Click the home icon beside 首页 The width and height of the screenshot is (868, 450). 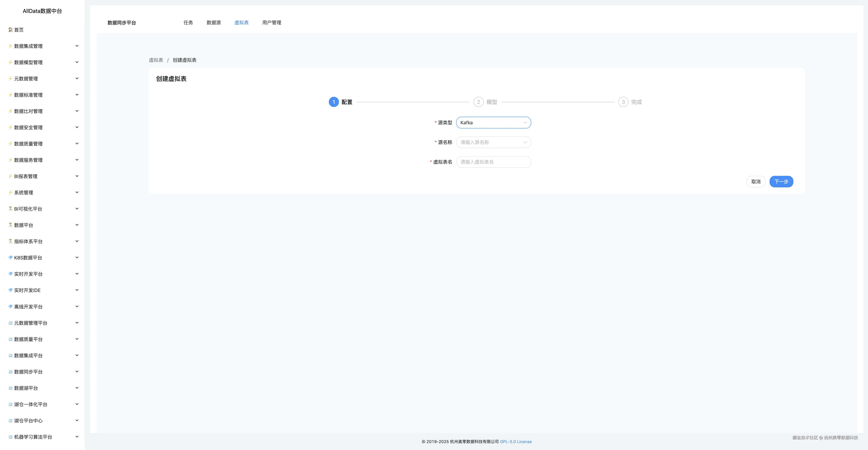(11, 30)
